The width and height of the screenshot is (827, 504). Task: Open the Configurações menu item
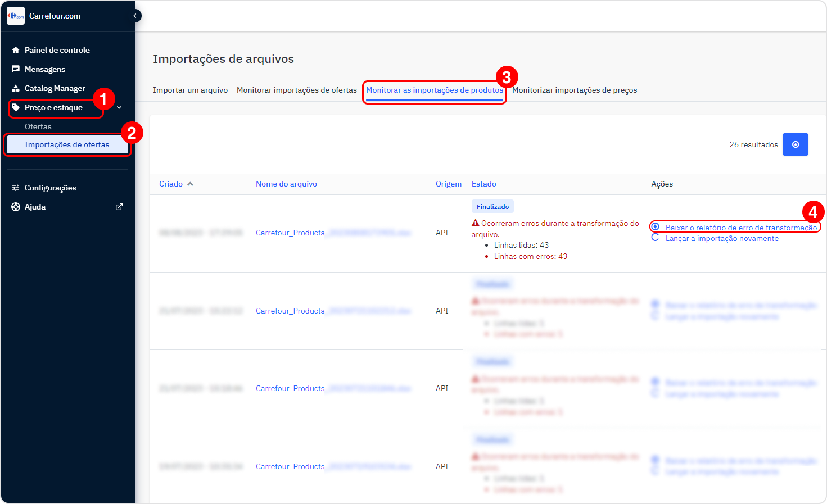tap(50, 188)
